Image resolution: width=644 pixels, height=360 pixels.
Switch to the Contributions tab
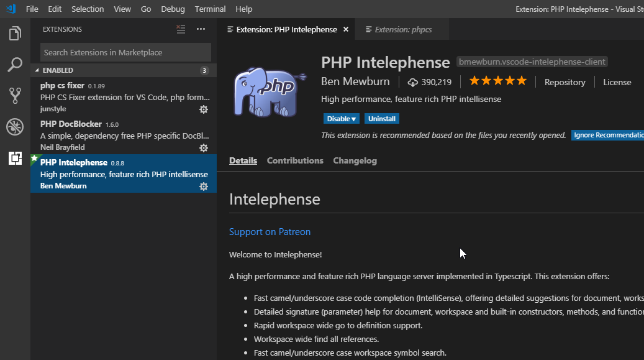point(294,160)
